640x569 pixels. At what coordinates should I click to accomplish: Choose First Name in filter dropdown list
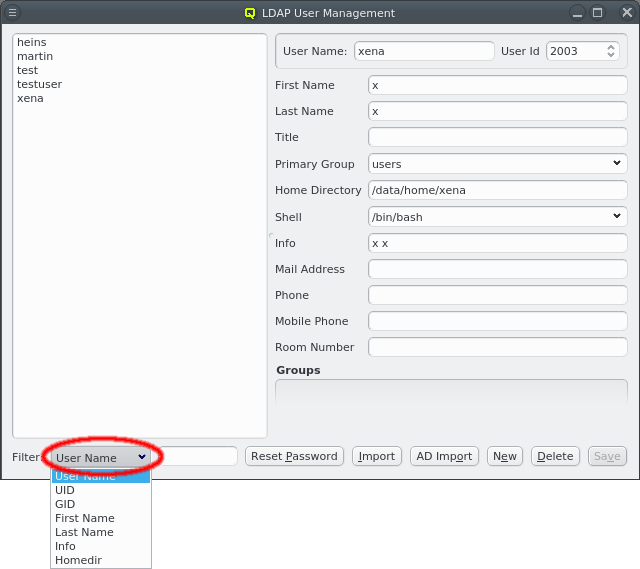101,518
